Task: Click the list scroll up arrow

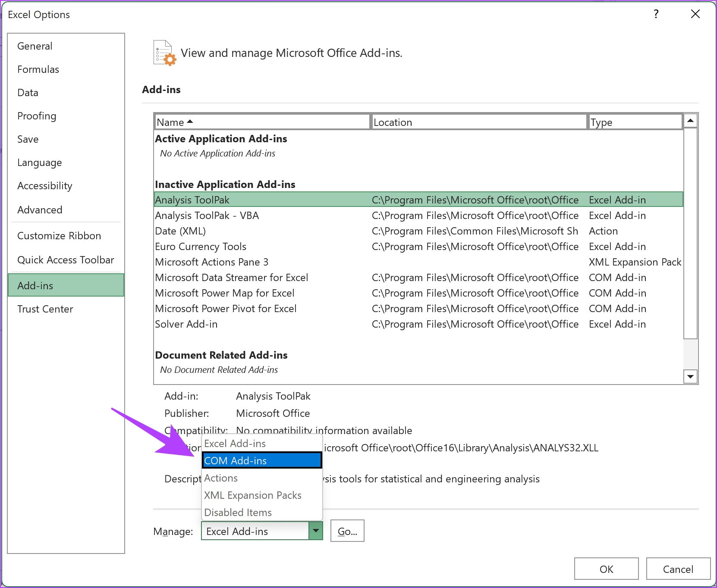Action: pos(690,121)
